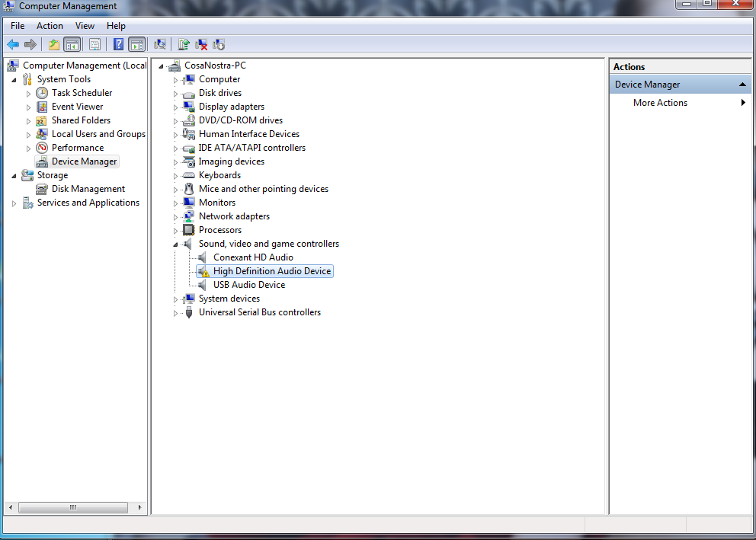
Task: Click the Scan for hardware changes icon
Action: pyautogui.click(x=162, y=44)
